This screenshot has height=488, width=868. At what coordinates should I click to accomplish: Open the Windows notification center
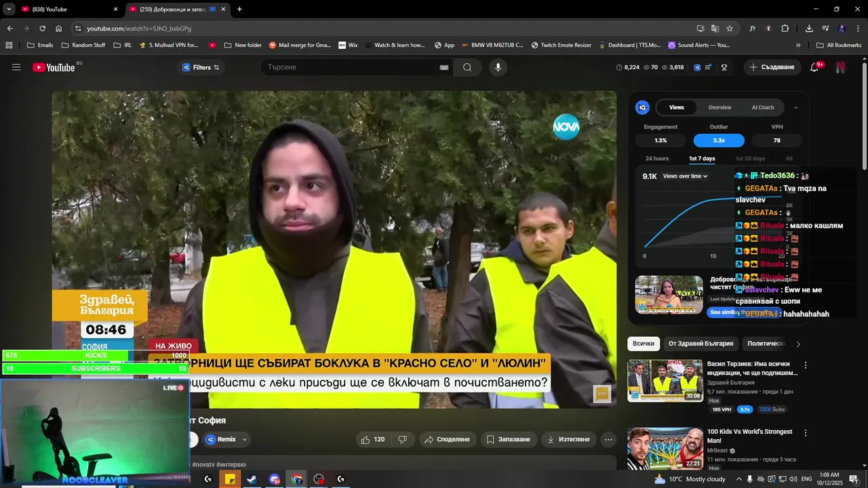click(x=854, y=479)
